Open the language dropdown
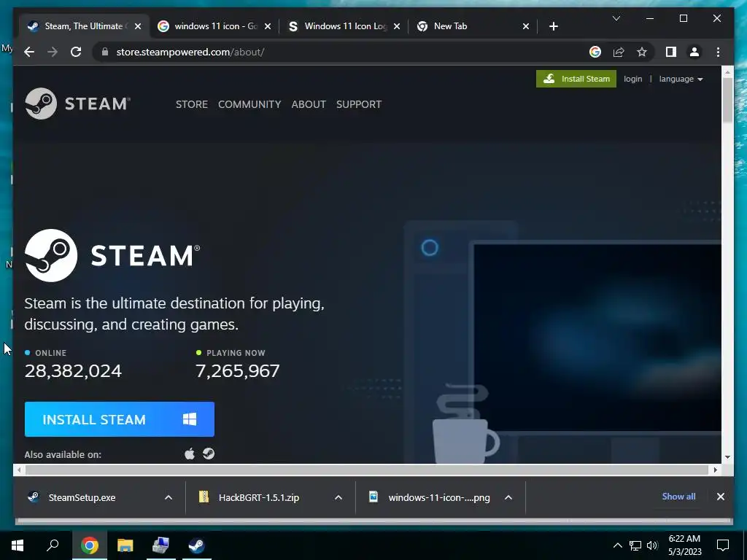The image size is (747, 560). coord(681,79)
